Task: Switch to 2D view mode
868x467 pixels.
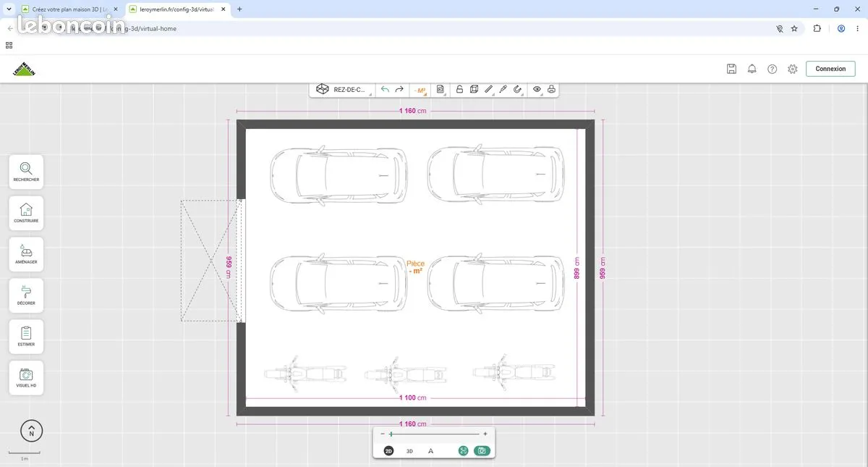Action: (x=388, y=451)
